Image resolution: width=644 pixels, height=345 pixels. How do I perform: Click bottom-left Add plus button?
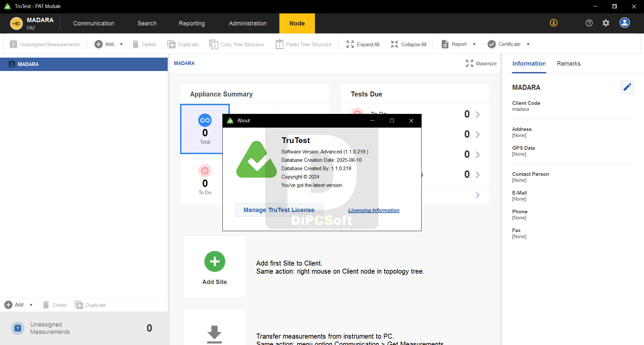click(x=8, y=305)
